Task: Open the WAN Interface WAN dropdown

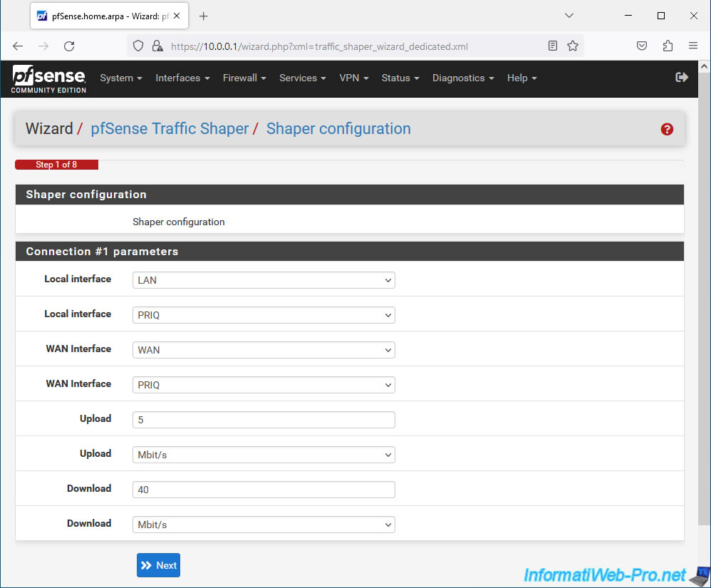Action: (264, 350)
